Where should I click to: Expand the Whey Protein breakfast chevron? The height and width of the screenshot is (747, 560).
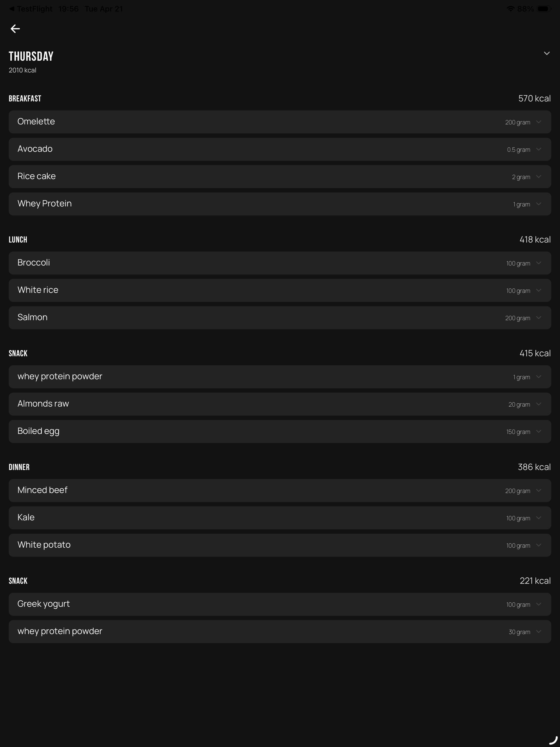538,204
